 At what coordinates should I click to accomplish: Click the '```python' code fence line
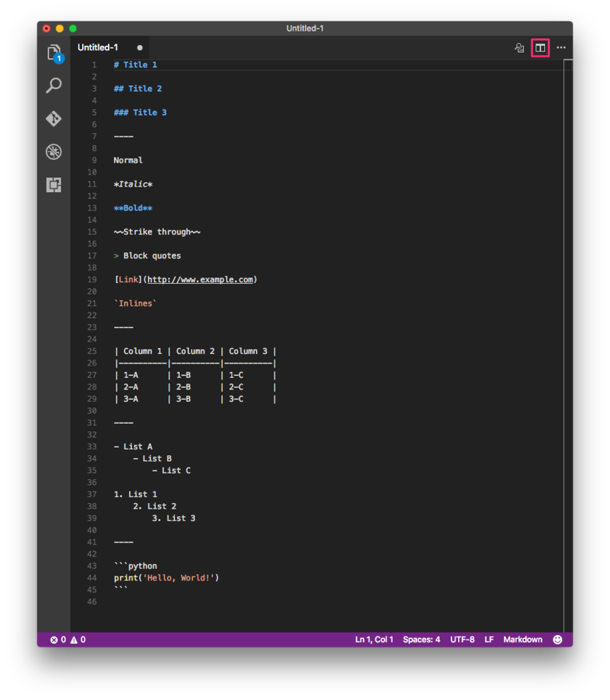click(136, 566)
